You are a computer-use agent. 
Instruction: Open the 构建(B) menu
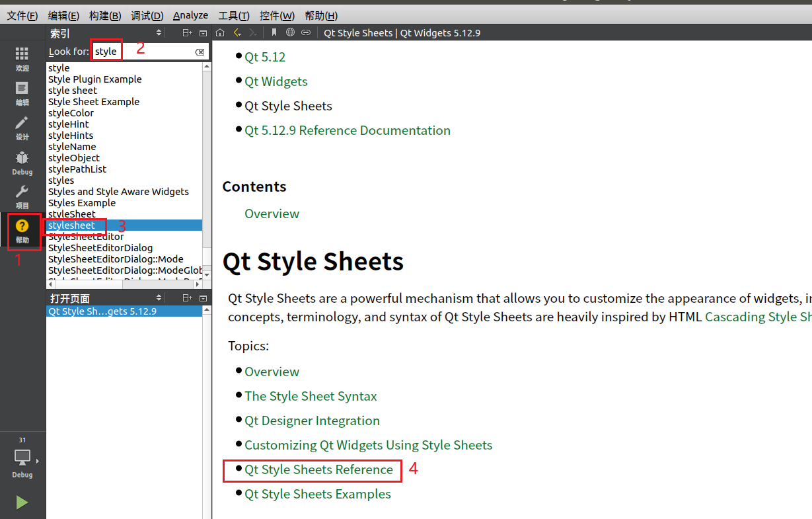click(x=105, y=15)
